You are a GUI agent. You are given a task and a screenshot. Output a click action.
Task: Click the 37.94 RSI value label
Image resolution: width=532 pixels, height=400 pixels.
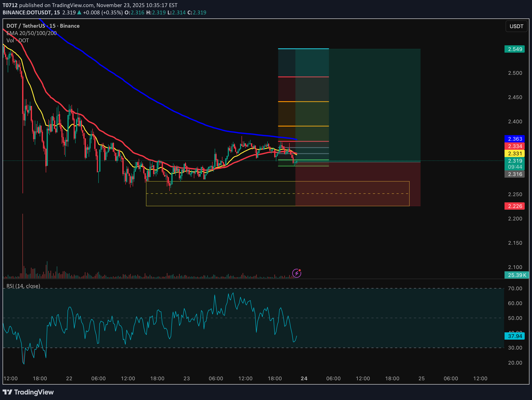(514, 336)
